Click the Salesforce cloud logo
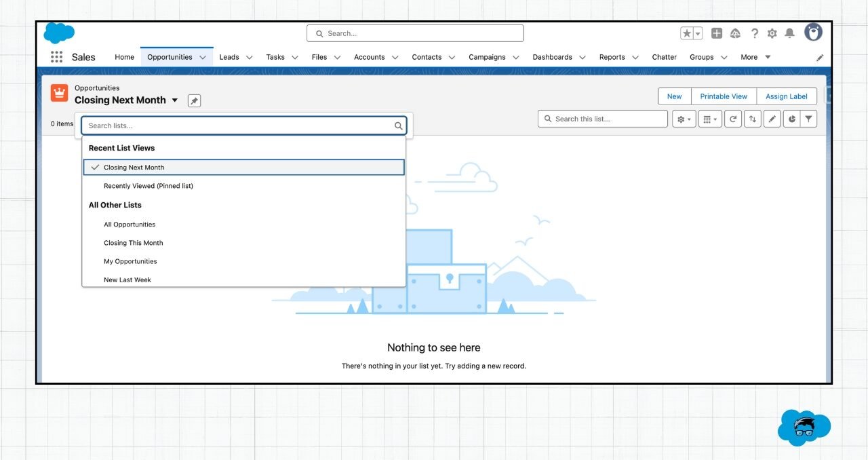Viewport: 868px width, 460px height. click(59, 33)
